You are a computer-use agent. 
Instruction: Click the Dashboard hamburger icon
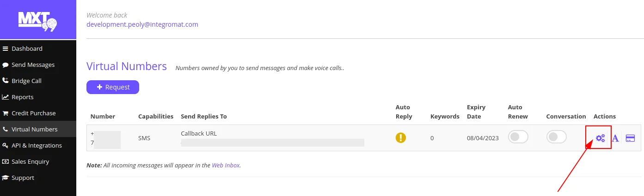point(6,48)
